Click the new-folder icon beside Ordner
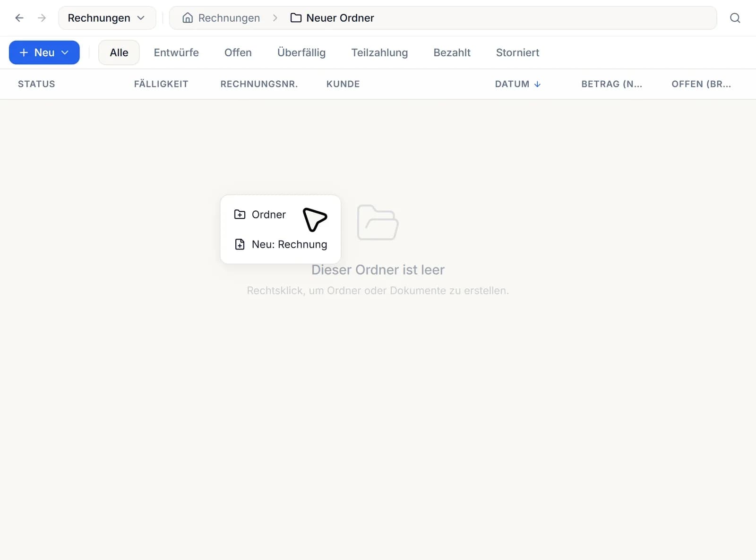756x560 pixels. 240,215
